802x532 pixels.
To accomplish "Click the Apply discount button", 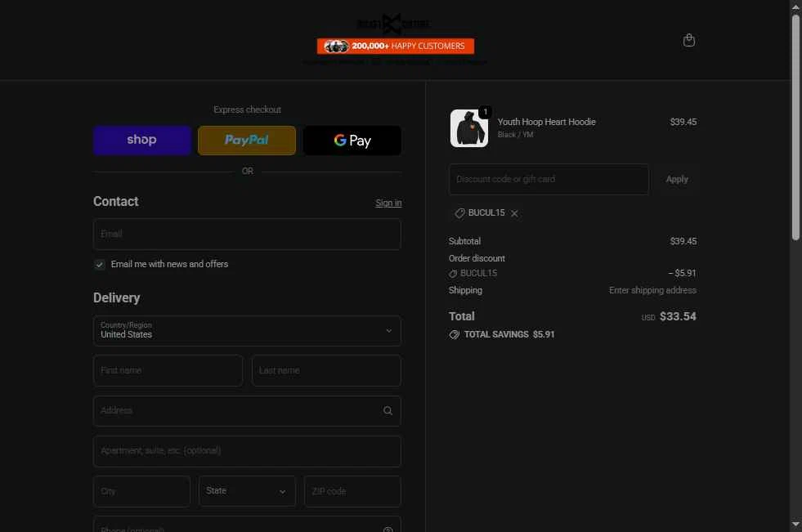I will coord(677,180).
